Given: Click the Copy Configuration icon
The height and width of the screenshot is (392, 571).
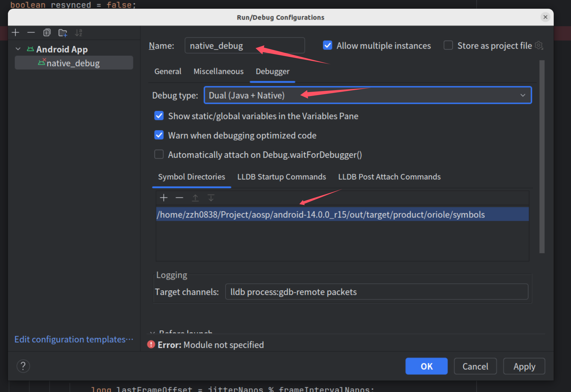Looking at the screenshot, I should [47, 33].
